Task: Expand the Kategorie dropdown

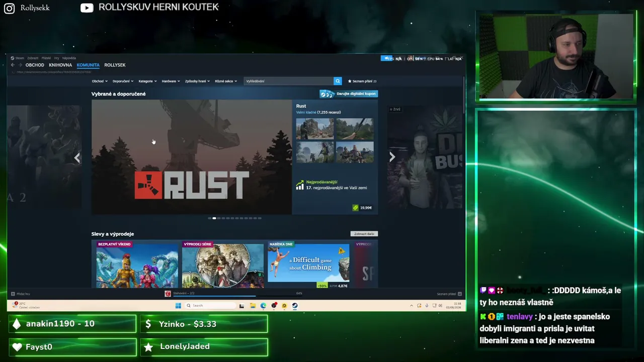Action: [147, 81]
